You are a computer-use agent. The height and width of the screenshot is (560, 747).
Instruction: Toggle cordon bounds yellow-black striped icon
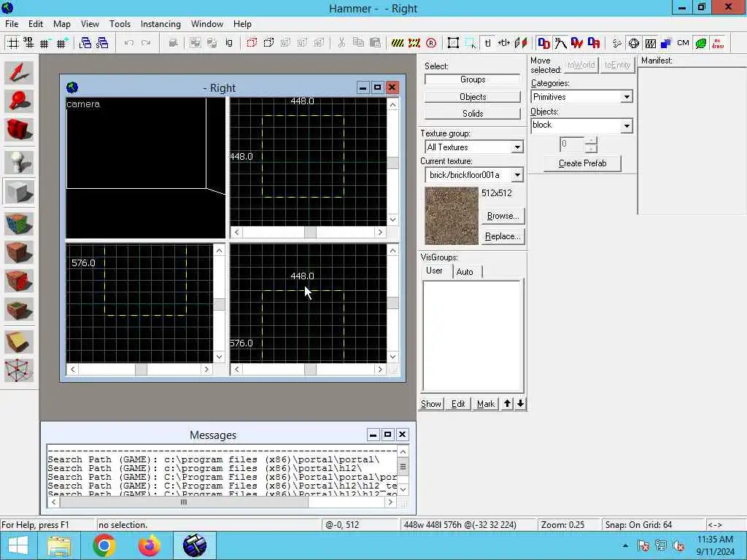(398, 43)
